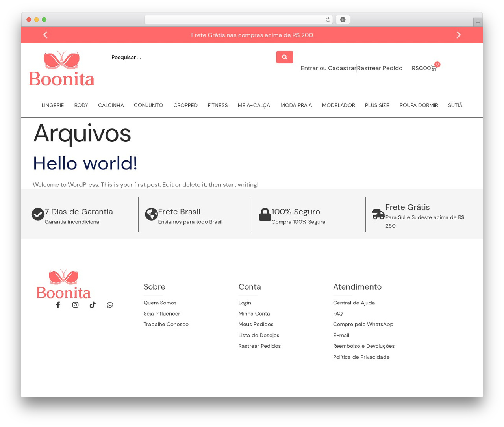504x427 pixels.
Task: Click the padlock icon beside 100% Seguro
Action: [x=265, y=214]
